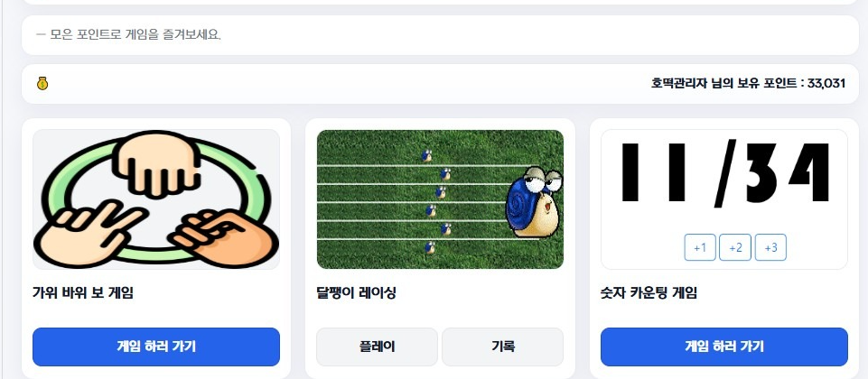Viewport: 868px width, 379px height.
Task: Click the scissors hand icon
Action: [x=89, y=234]
